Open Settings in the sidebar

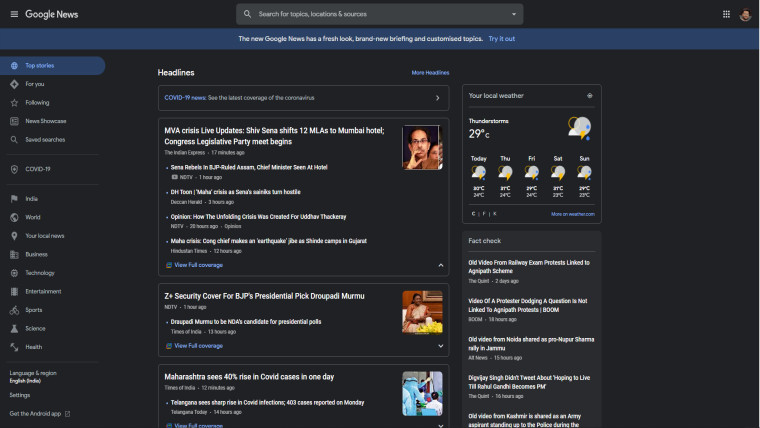tap(20, 395)
